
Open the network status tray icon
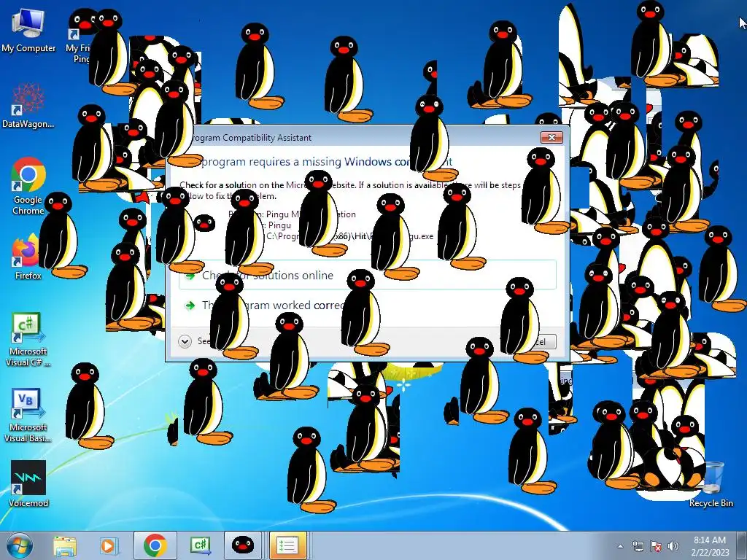pos(638,546)
